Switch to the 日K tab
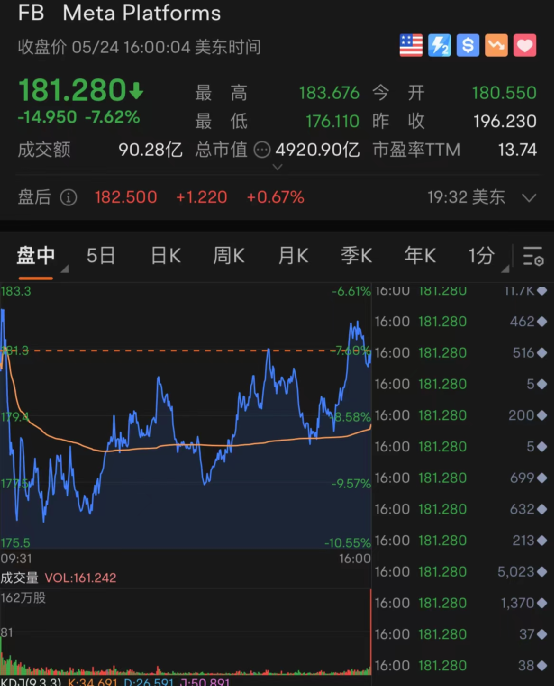This screenshot has height=686, width=554. click(x=165, y=256)
